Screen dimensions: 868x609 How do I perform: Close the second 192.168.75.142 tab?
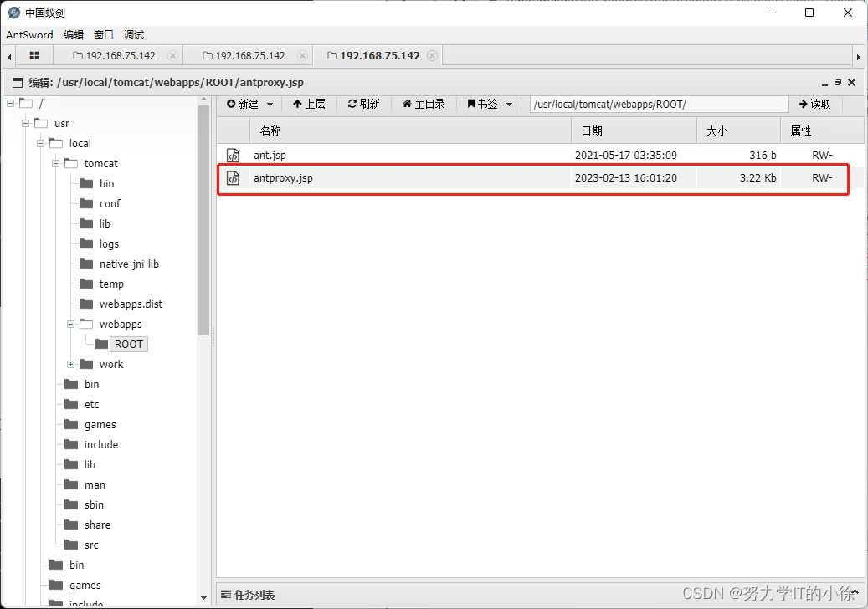[302, 55]
